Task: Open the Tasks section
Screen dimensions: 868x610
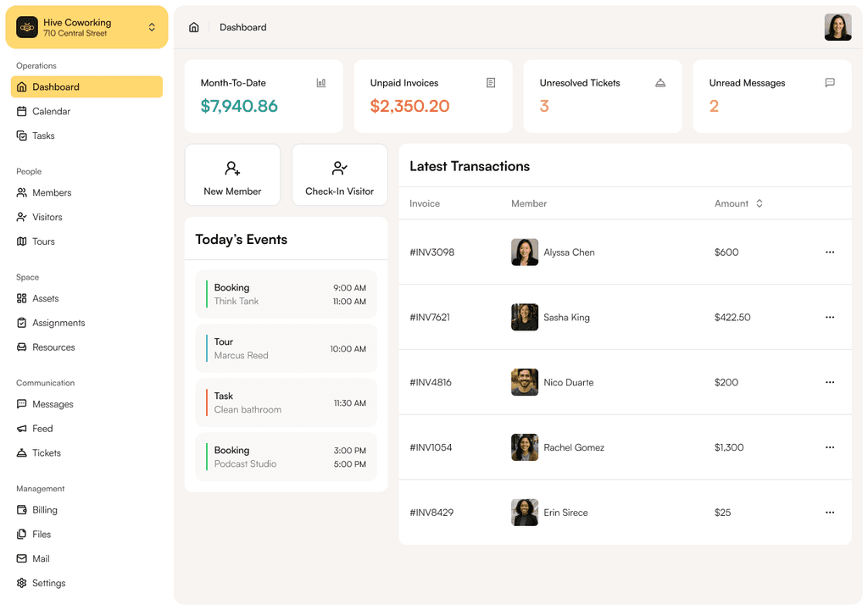Action: tap(20, 136)
